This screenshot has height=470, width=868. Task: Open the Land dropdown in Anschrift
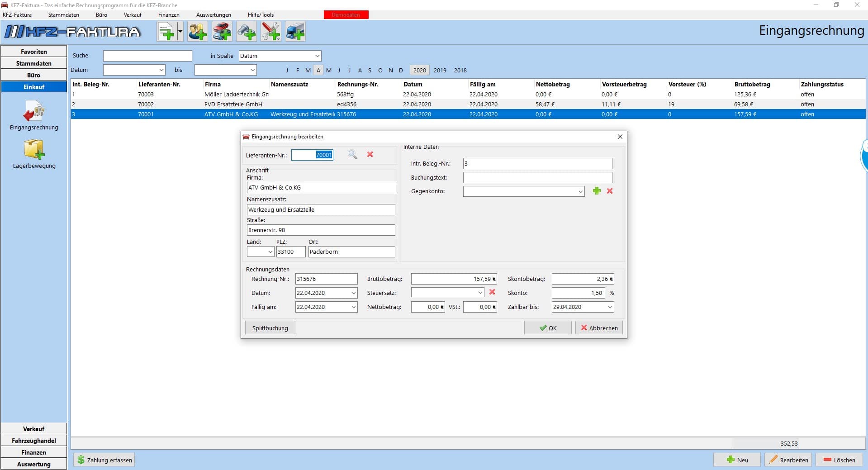270,252
